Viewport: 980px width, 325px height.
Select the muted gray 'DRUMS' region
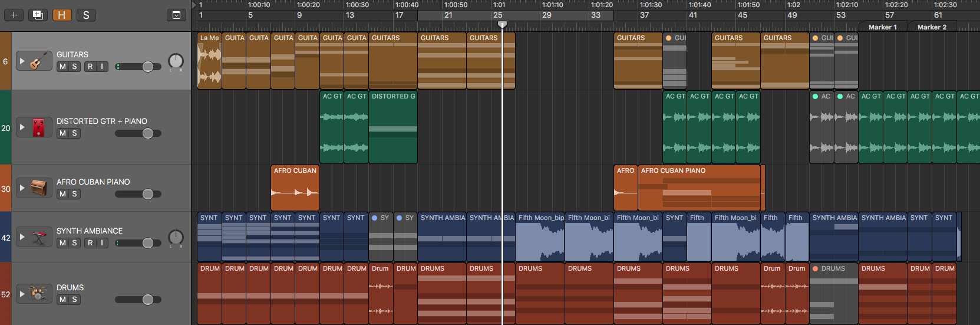[x=833, y=294]
